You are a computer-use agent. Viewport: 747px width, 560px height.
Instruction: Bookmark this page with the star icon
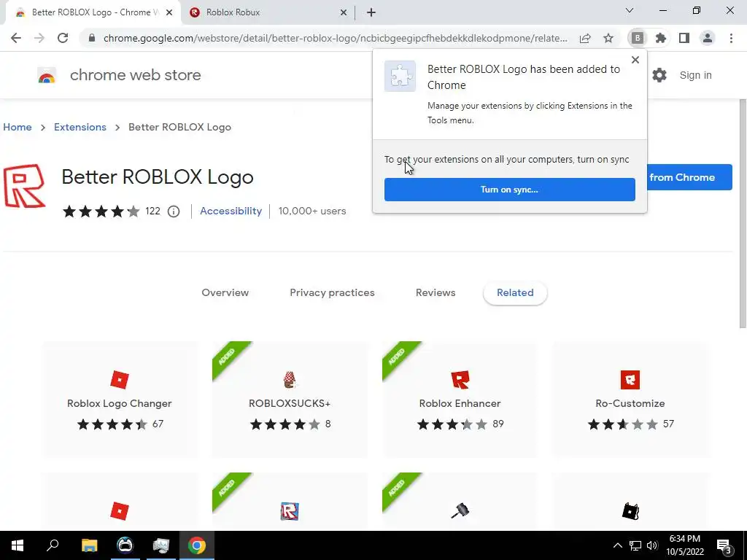[608, 38]
